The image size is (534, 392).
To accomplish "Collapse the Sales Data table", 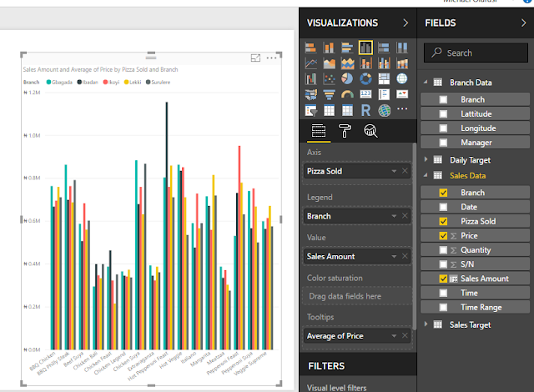I will (x=426, y=175).
